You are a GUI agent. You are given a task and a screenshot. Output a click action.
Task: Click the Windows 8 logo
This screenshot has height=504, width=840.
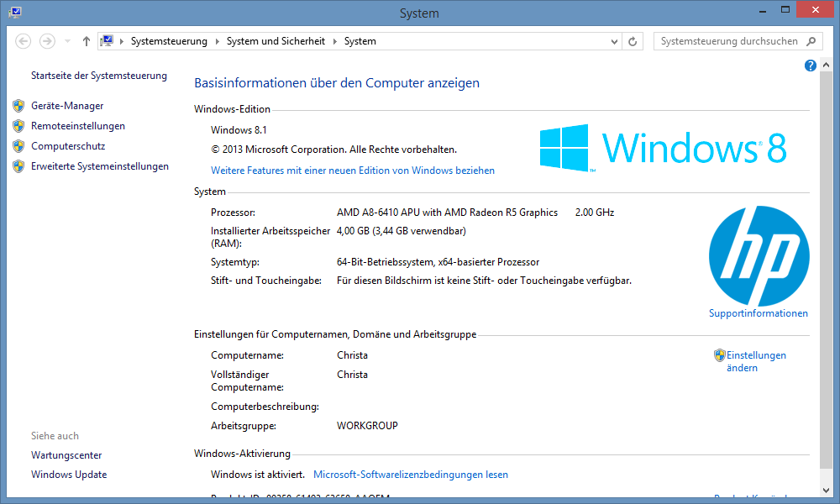(664, 148)
